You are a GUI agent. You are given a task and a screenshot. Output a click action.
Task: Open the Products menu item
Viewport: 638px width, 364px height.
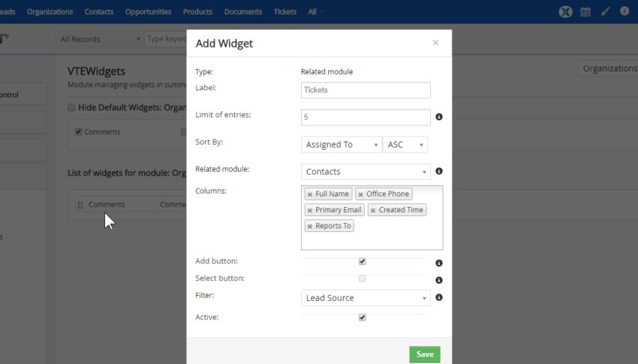point(197,12)
